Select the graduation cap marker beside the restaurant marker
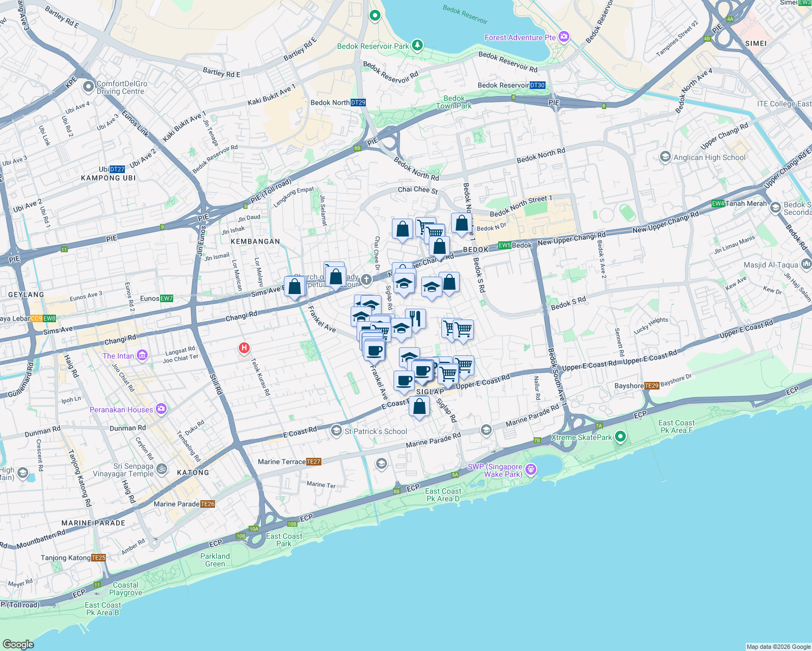Screen dimensions: 812x651 (x=401, y=329)
